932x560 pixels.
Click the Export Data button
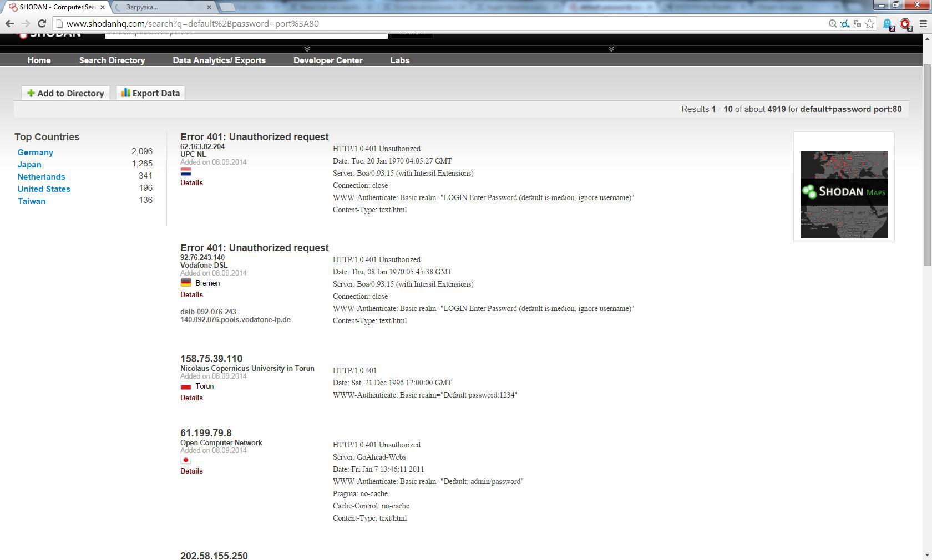click(x=150, y=93)
